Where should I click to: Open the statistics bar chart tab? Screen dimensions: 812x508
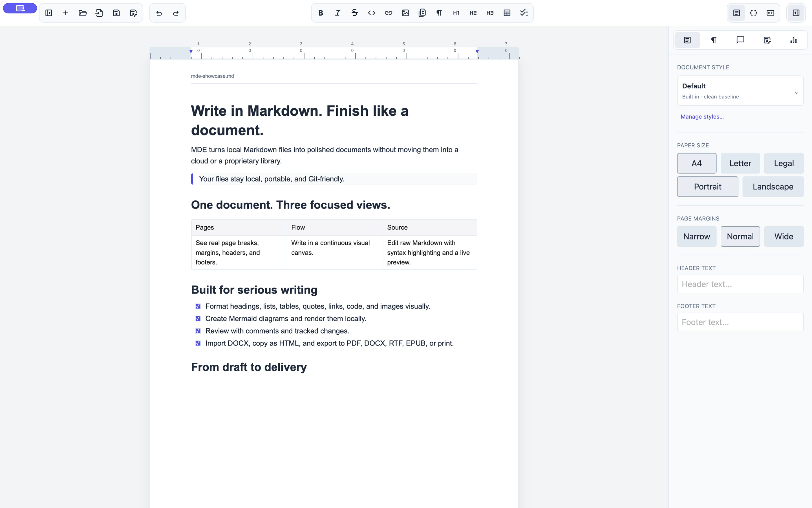pyautogui.click(x=793, y=40)
